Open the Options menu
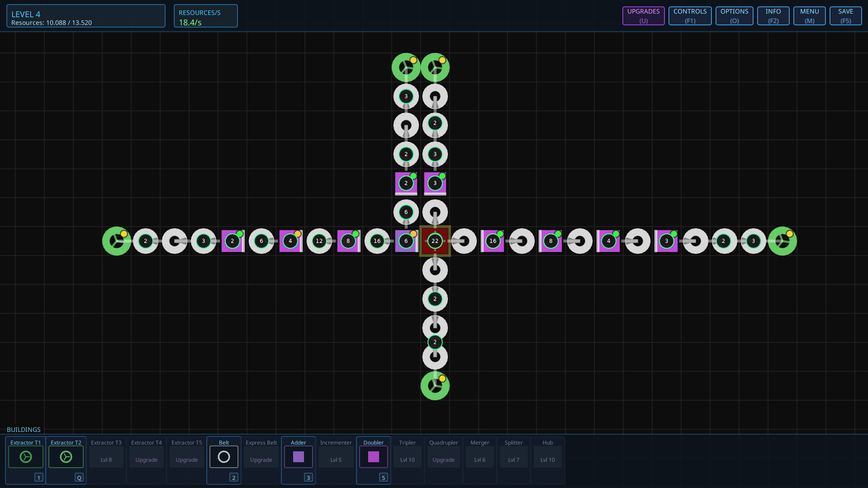Screen dimensions: 868x488 click(734, 16)
